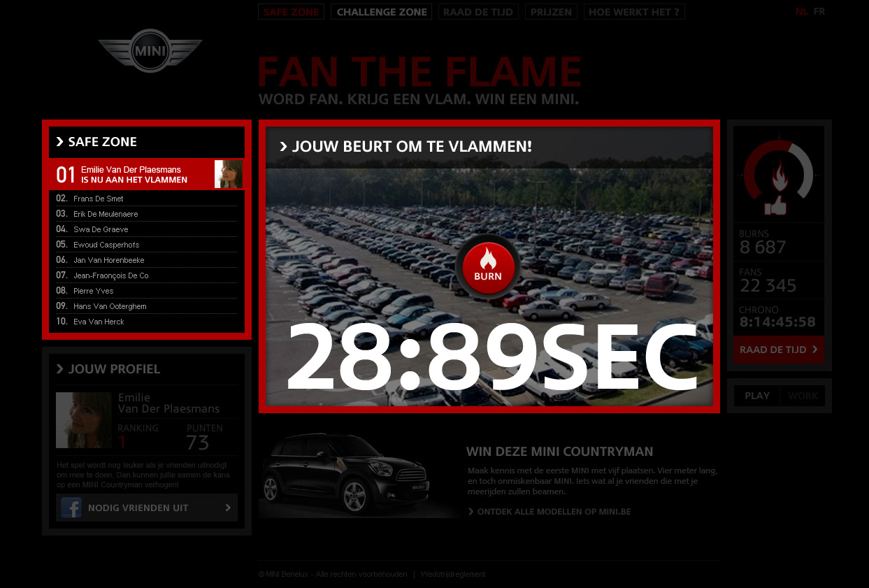869x588 pixels.
Task: Click the MINI winged logo
Action: pyautogui.click(x=150, y=50)
